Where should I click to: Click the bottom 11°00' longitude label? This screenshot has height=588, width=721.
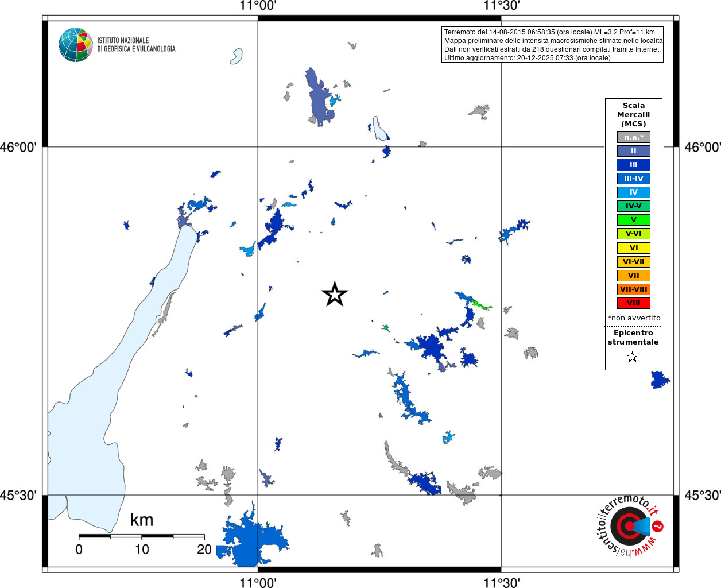[258, 582]
